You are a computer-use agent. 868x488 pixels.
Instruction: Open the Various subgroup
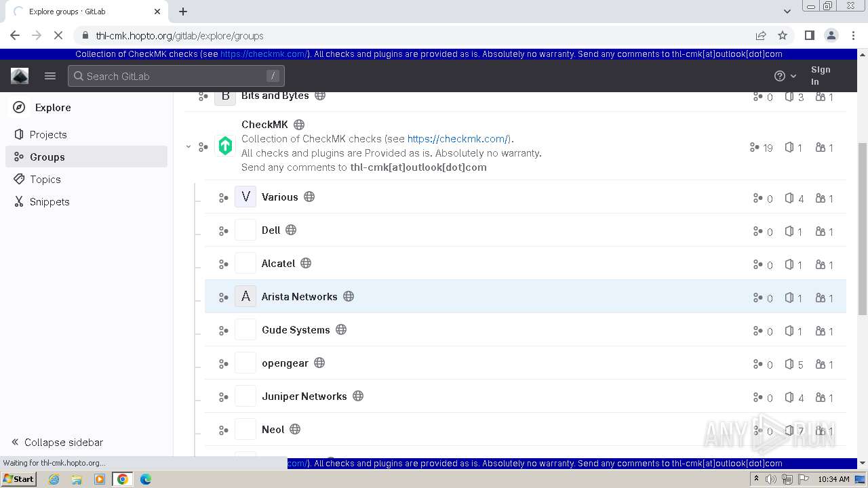(279, 197)
